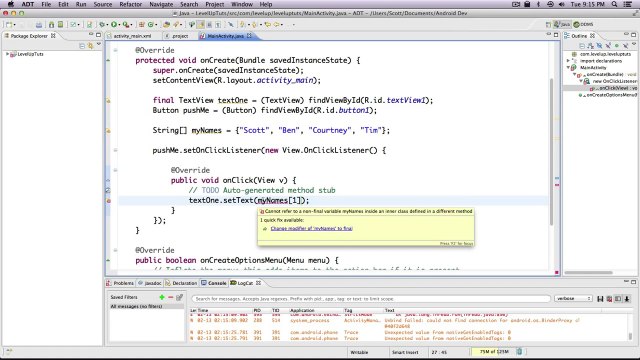Toggle Hide Fields in the Outline view
The image size is (640, 360).
[599, 46]
